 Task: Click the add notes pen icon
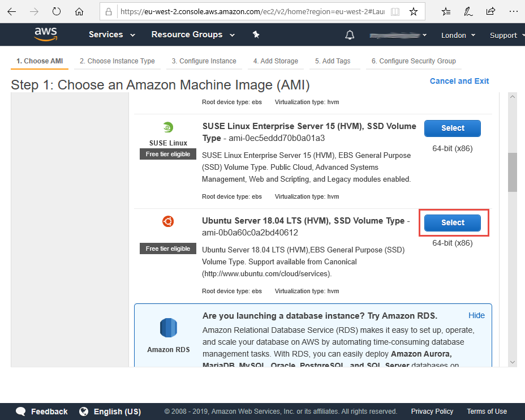(x=468, y=12)
